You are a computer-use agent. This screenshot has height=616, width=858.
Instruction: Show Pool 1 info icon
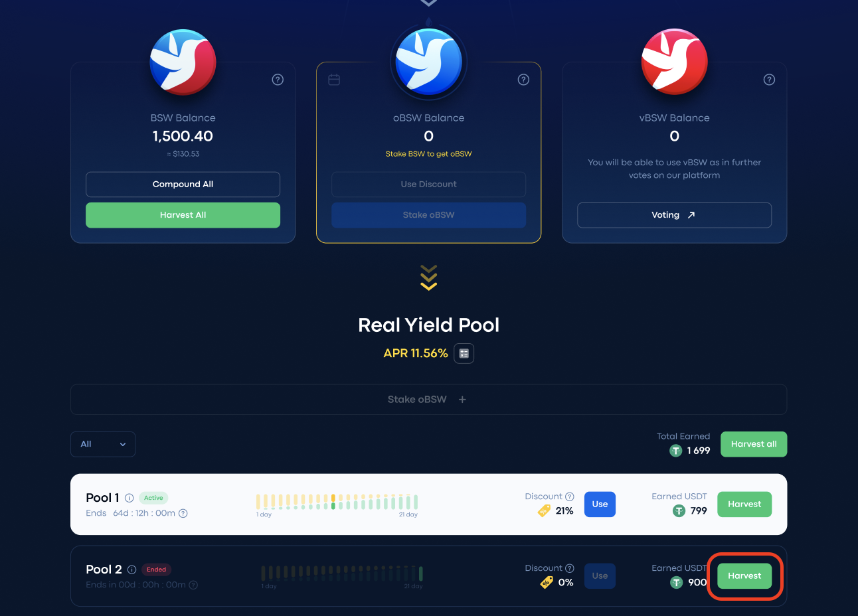[129, 498]
